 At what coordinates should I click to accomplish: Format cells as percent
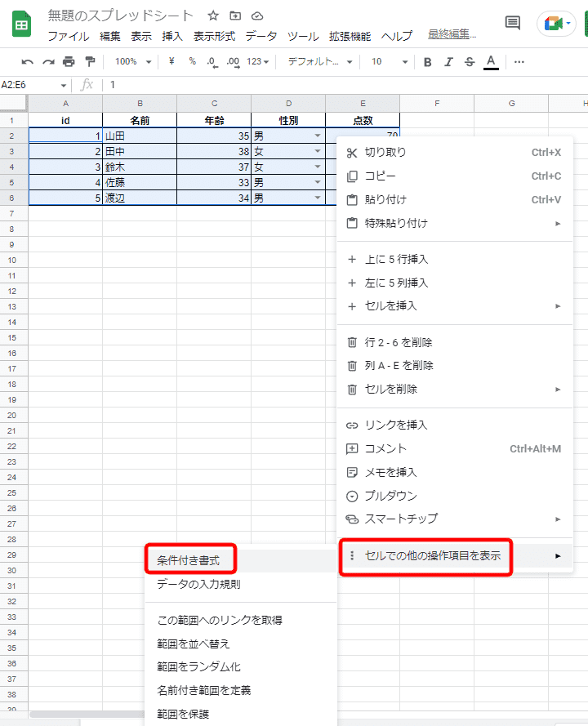193,61
